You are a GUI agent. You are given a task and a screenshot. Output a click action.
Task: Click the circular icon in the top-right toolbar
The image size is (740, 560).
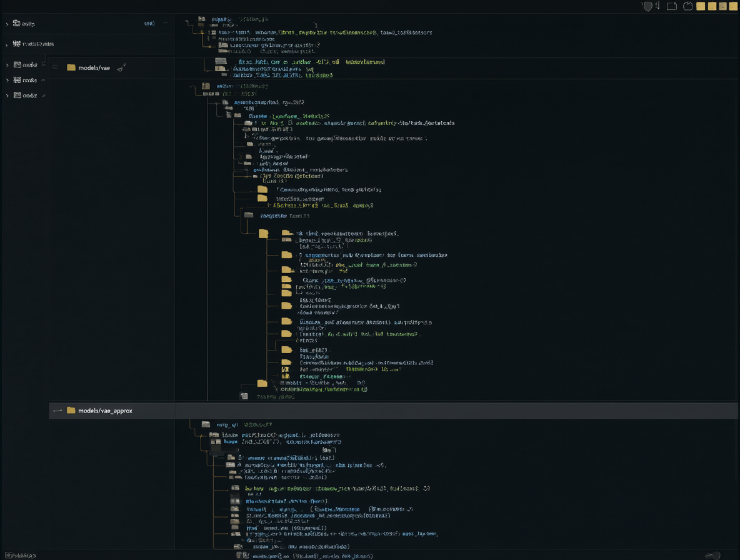687,6
